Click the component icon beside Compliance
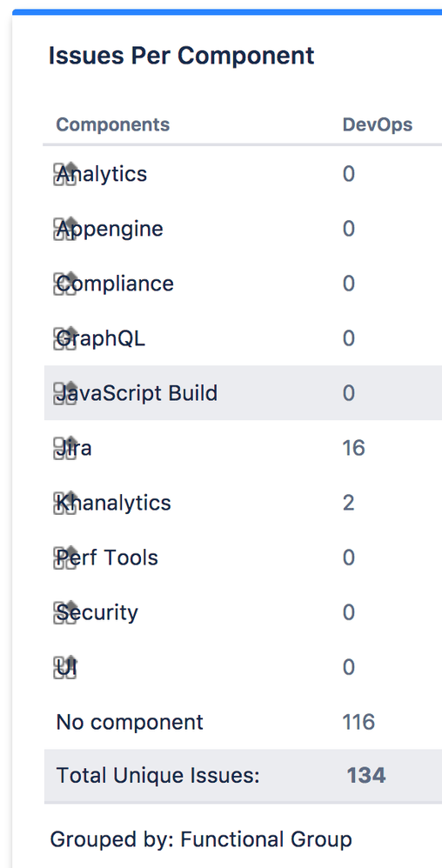Screen dimensions: 442x868 click(64, 284)
